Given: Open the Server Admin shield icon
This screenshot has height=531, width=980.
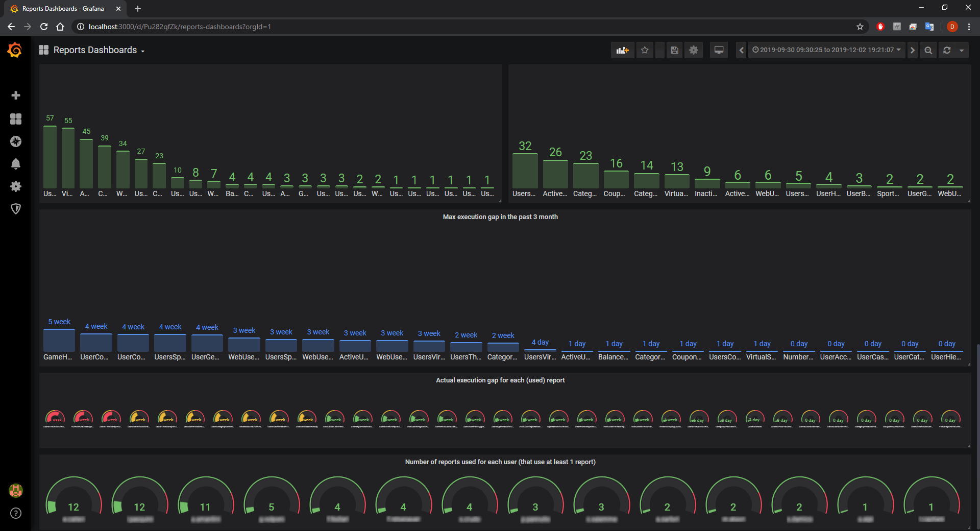Looking at the screenshot, I should pyautogui.click(x=16, y=209).
